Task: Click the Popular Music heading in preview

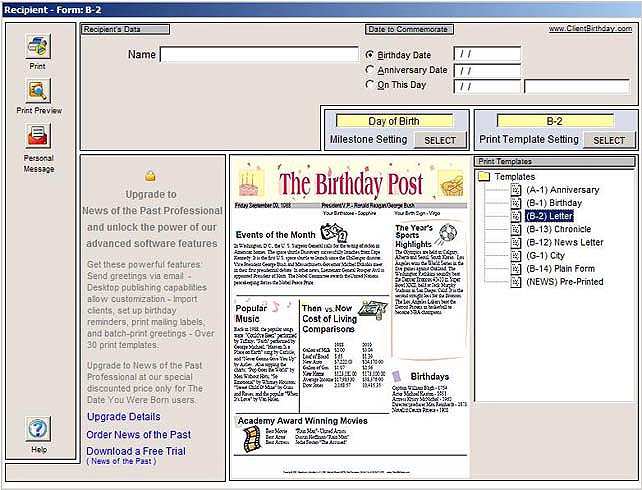Action: tap(251, 314)
